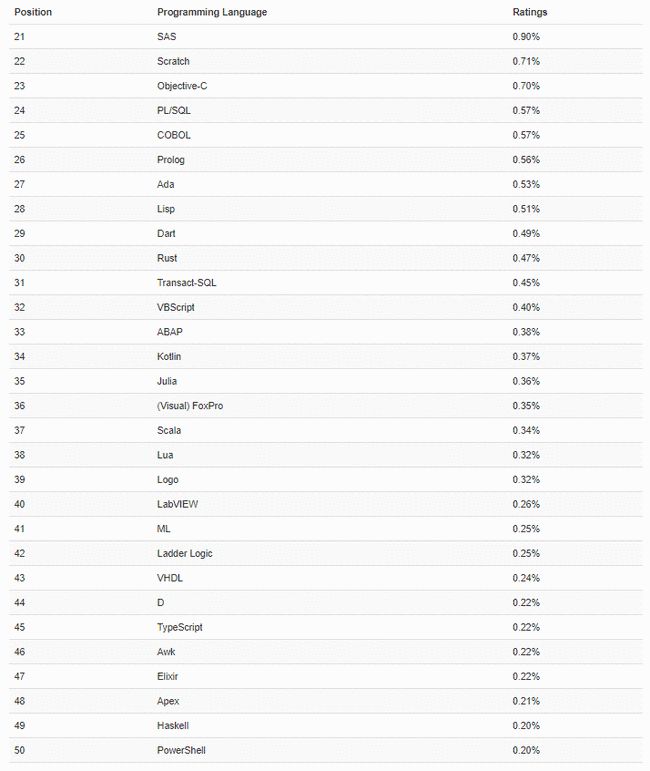Screen dimensions: 650x771
Task: Select TypeScript in the list
Action: pos(179,627)
